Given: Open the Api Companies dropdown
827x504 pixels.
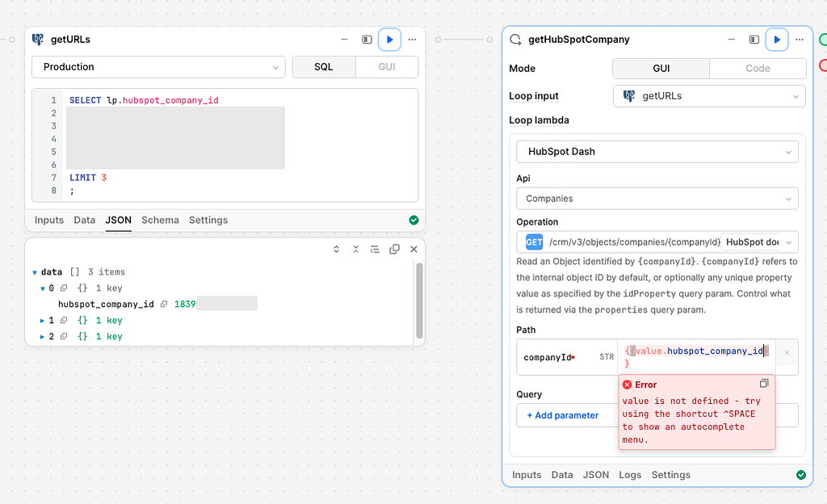Looking at the screenshot, I should point(657,198).
